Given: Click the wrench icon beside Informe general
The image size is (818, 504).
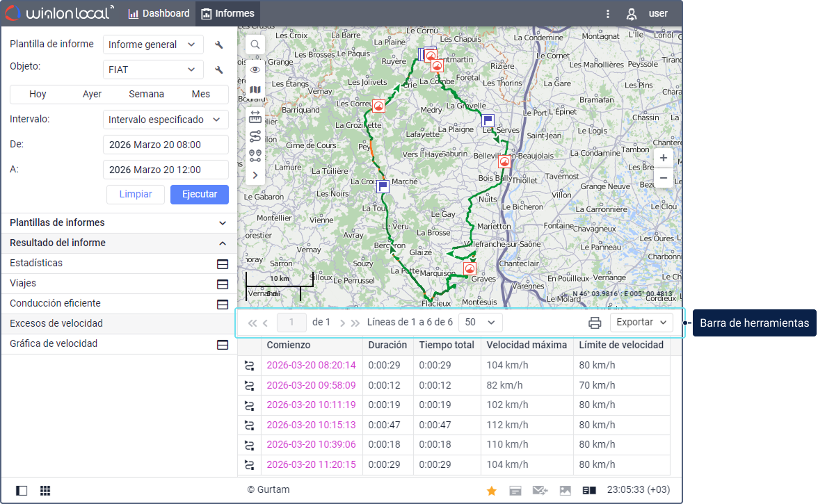Looking at the screenshot, I should pyautogui.click(x=219, y=45).
